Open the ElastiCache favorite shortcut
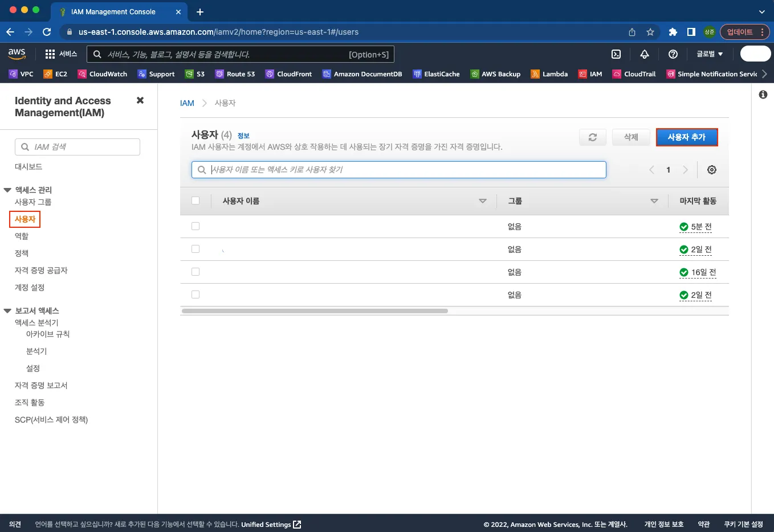774x532 pixels. click(x=436, y=74)
